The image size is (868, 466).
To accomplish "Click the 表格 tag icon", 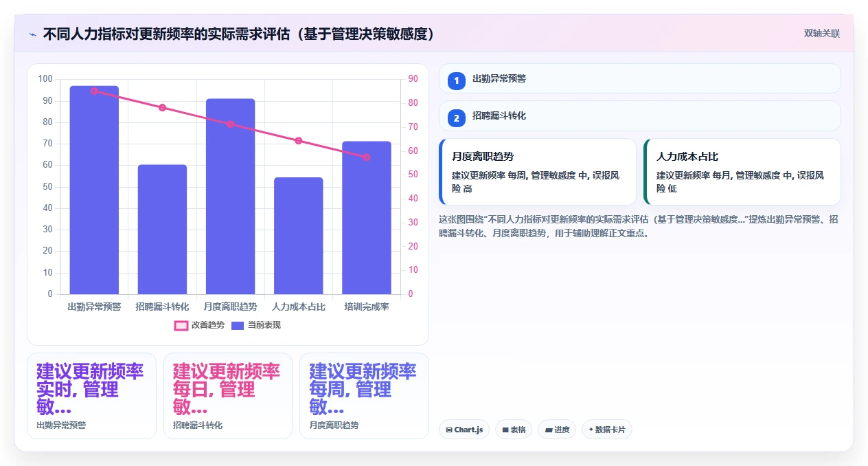I will pos(505,430).
